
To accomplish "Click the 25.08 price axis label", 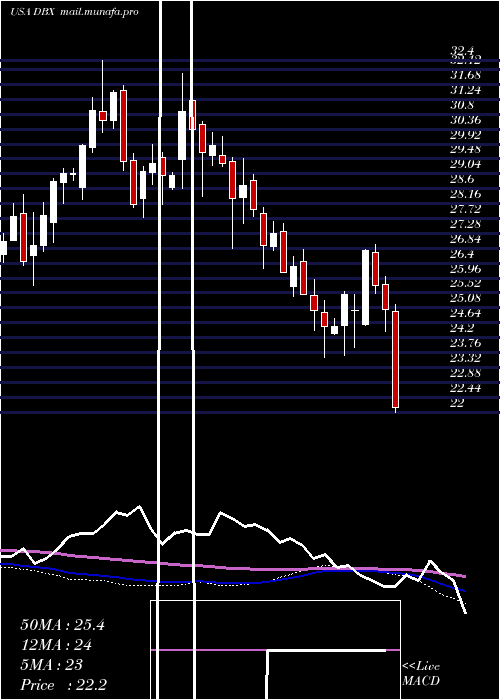I will pyautogui.click(x=465, y=298).
